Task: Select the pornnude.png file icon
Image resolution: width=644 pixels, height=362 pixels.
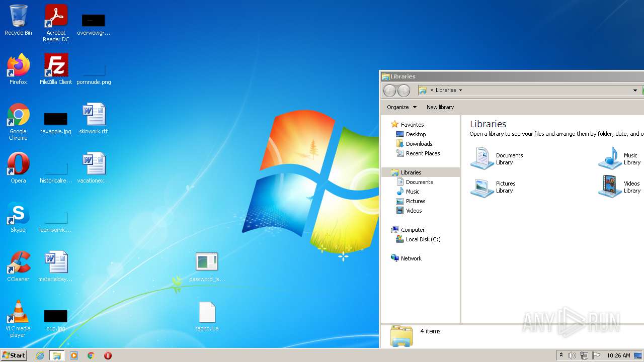Action: [x=94, y=73]
